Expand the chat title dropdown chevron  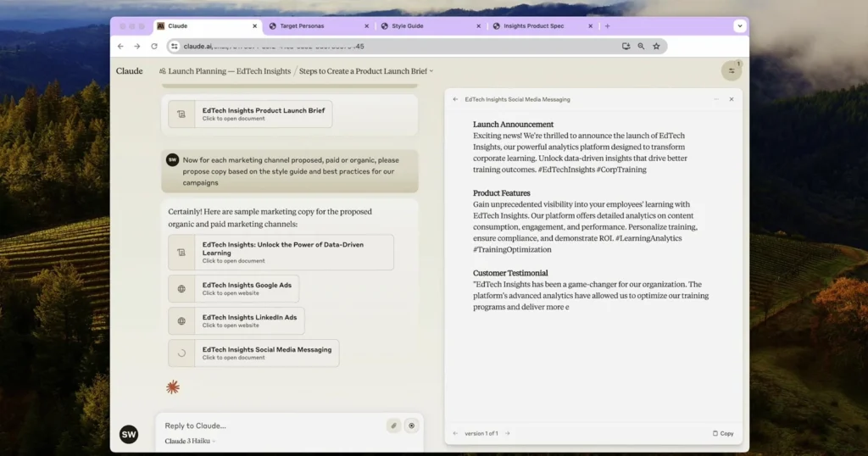point(431,71)
